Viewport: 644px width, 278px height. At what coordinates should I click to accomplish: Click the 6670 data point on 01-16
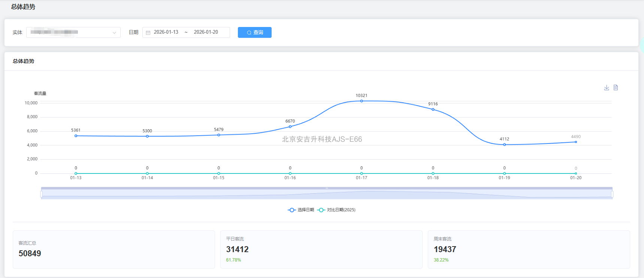click(x=290, y=127)
